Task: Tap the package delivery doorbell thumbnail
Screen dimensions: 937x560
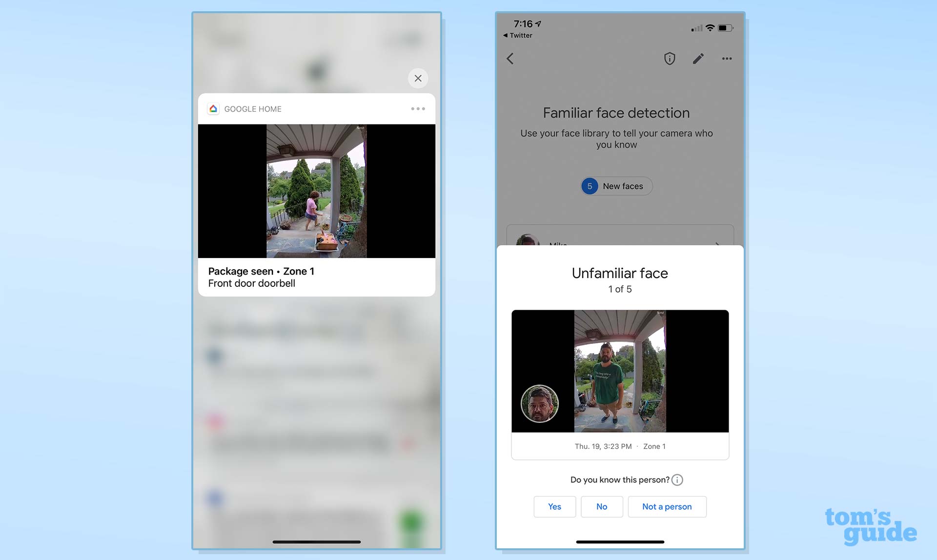Action: (x=316, y=191)
